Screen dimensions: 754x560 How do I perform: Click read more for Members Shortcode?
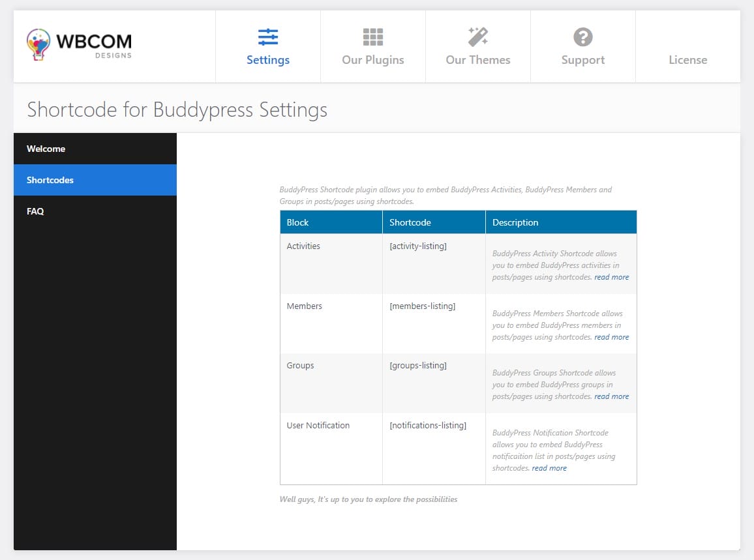[x=611, y=337]
